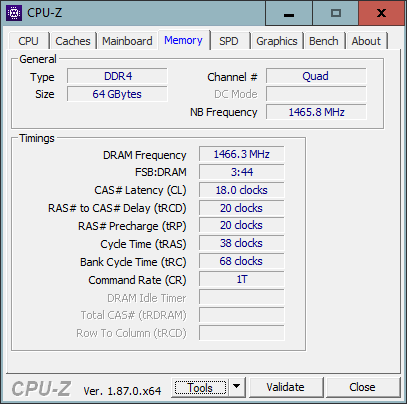This screenshot has height=404, width=407.
Task: Click the 'Ver. 1.87.0.x64' version text
Action: point(122,391)
